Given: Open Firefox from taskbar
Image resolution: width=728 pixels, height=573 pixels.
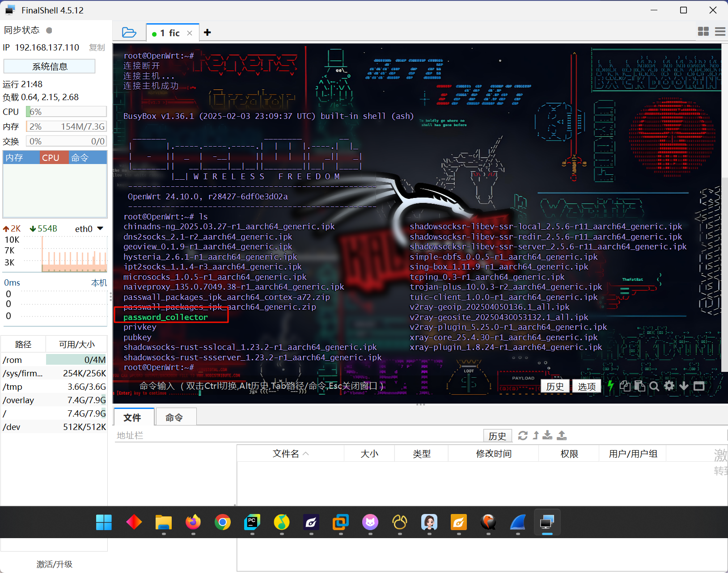Looking at the screenshot, I should (x=193, y=522).
